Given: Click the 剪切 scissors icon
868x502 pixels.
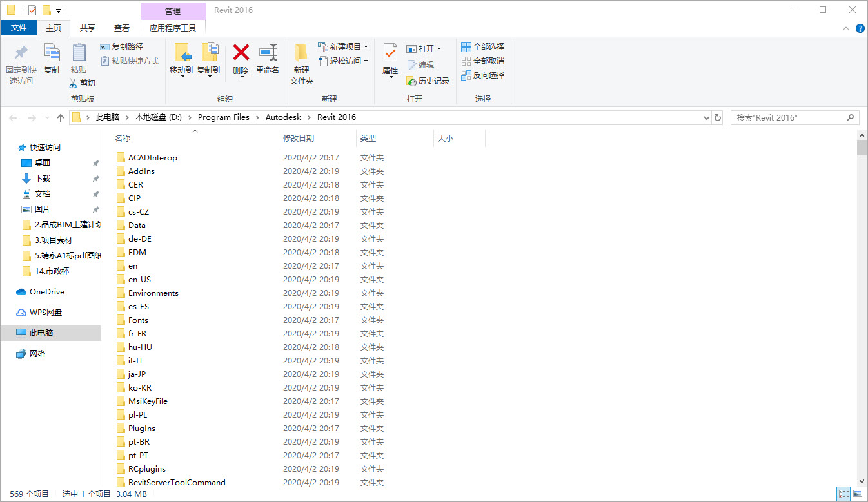Looking at the screenshot, I should pyautogui.click(x=73, y=83).
